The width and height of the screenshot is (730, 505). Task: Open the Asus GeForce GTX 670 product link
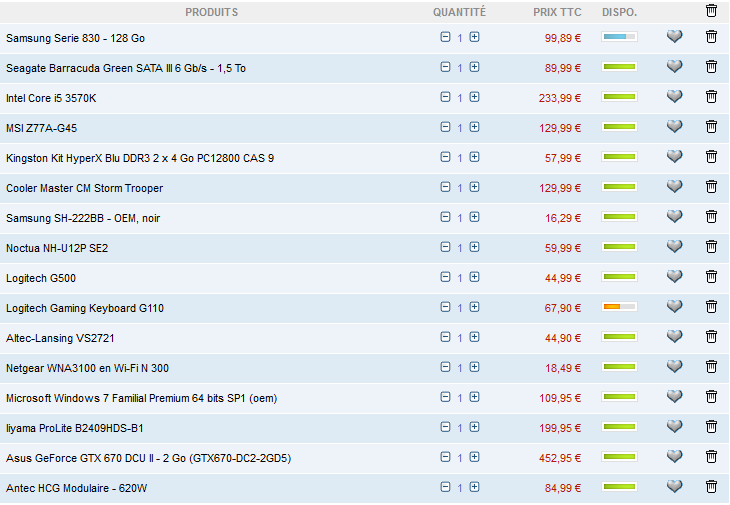(x=148, y=458)
